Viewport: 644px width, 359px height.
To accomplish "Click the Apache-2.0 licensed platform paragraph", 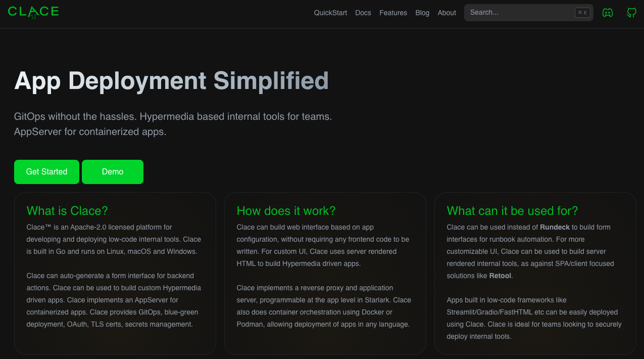I will [114, 239].
